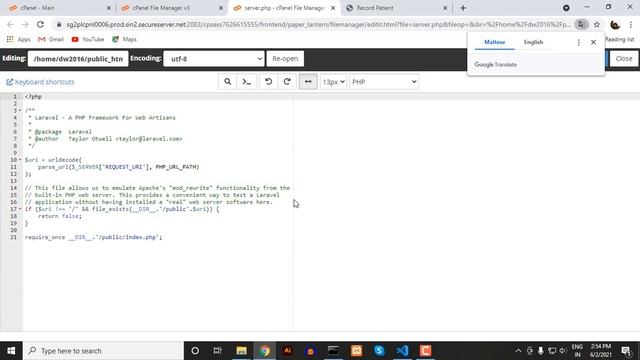Open Skype from the taskbar

[x=379, y=351]
